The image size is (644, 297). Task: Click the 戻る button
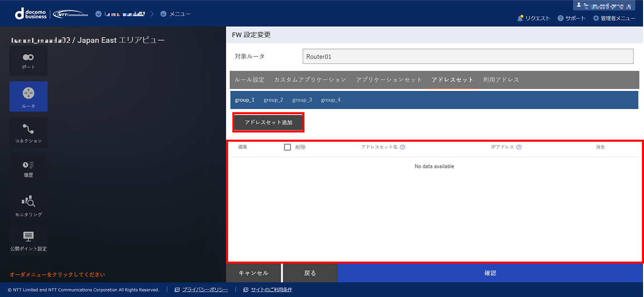click(310, 273)
